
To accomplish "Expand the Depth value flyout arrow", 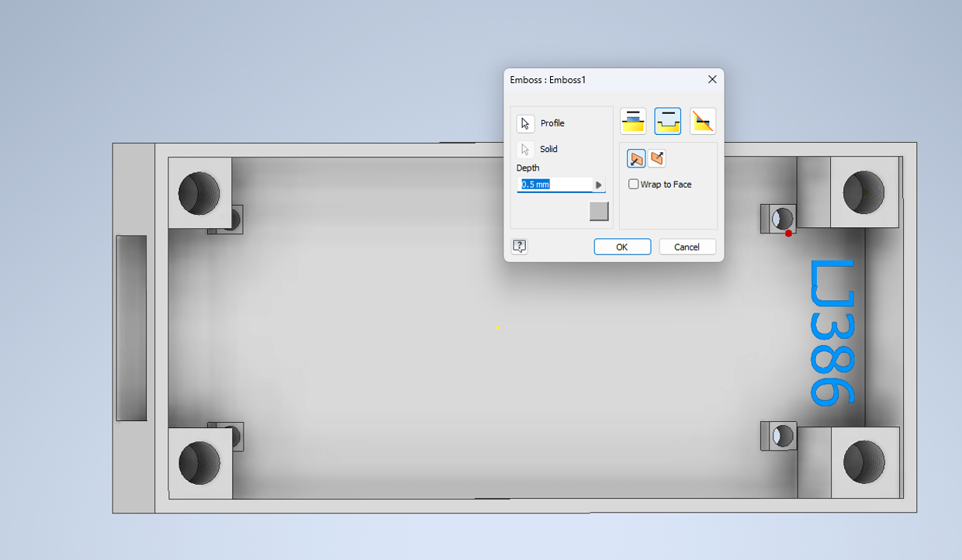I will point(598,185).
